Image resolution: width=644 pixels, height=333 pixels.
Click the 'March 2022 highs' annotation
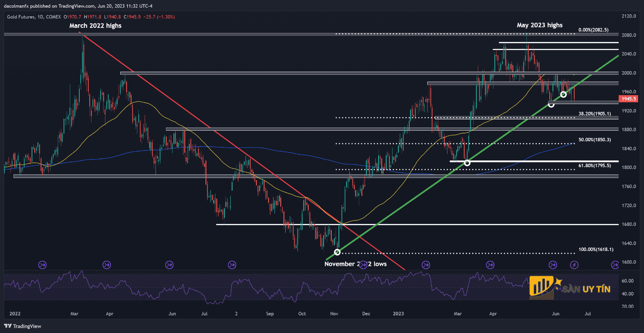click(x=95, y=26)
